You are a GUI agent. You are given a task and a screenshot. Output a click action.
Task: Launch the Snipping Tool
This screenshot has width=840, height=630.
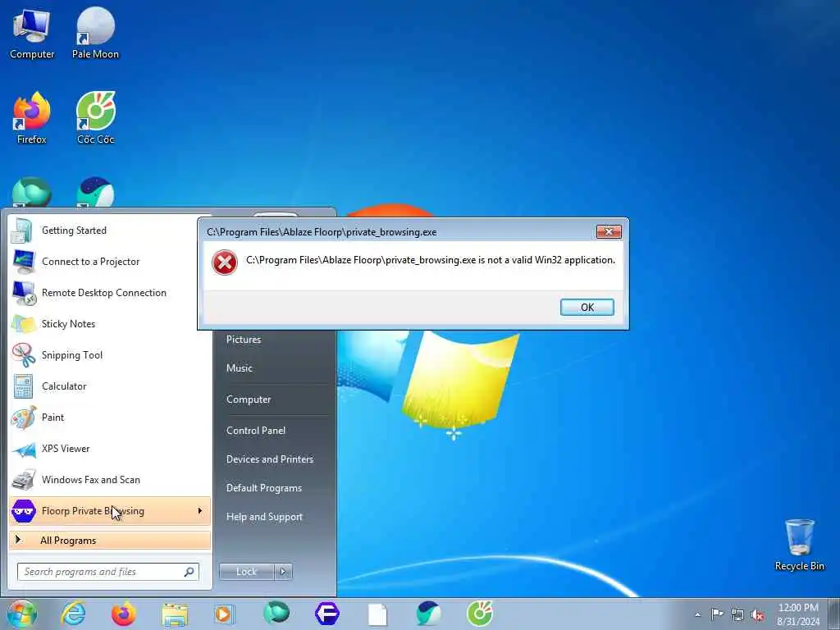click(110, 354)
